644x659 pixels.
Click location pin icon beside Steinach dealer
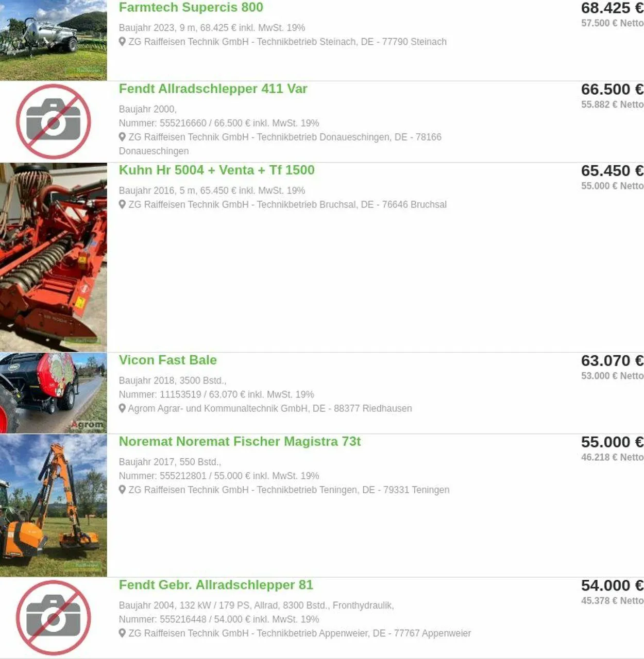point(122,42)
